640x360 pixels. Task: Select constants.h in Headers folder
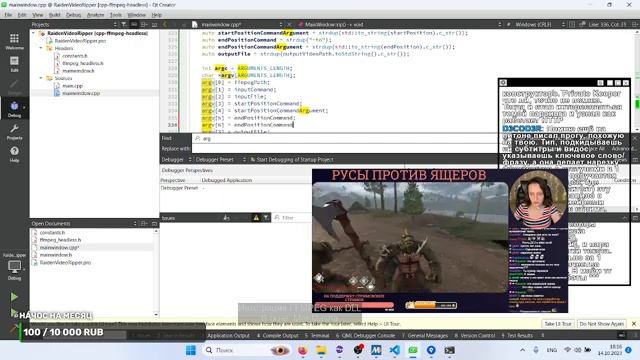click(75, 56)
